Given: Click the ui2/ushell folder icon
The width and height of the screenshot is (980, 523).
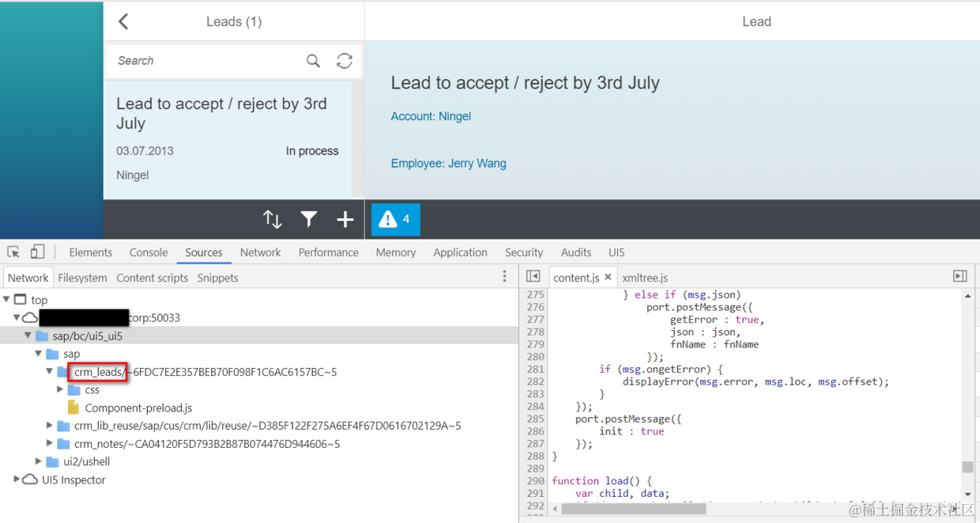Looking at the screenshot, I should (x=52, y=461).
